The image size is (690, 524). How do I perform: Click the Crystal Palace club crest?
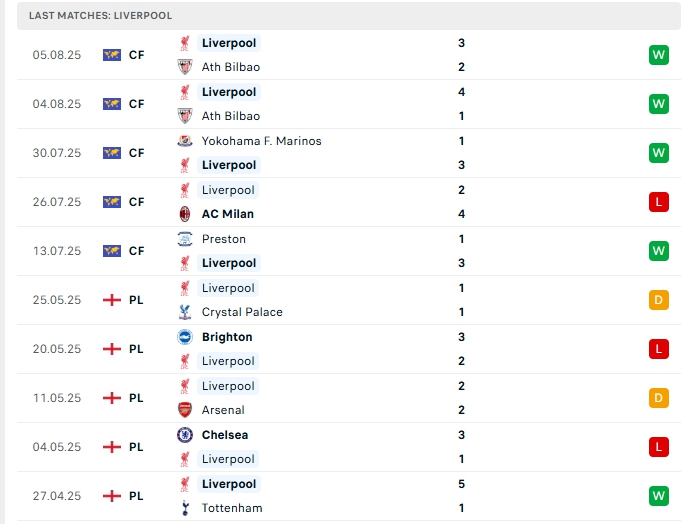[x=185, y=312]
